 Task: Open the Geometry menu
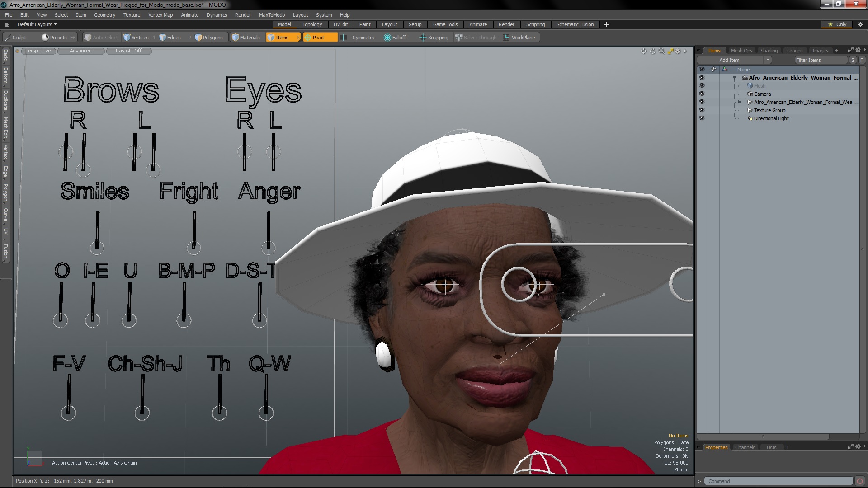[x=104, y=15]
